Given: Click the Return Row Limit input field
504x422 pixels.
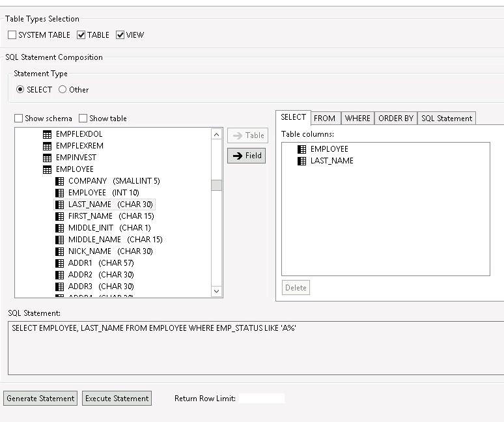Looking at the screenshot, I should point(262,399).
